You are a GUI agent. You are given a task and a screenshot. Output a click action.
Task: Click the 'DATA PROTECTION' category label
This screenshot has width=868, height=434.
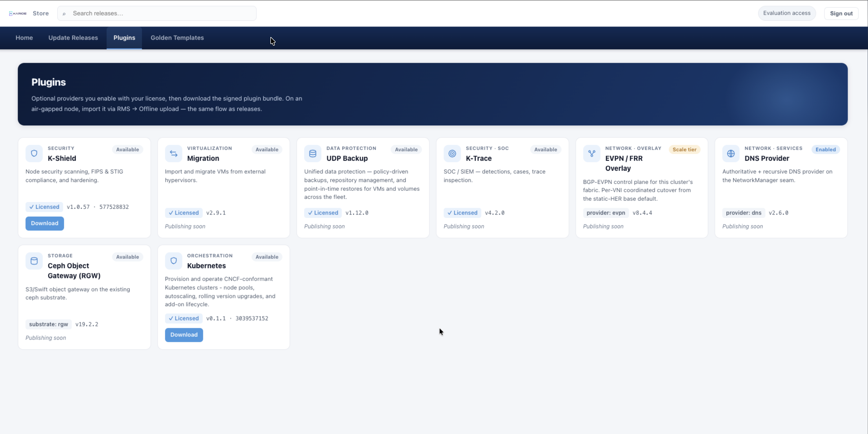pyautogui.click(x=351, y=148)
